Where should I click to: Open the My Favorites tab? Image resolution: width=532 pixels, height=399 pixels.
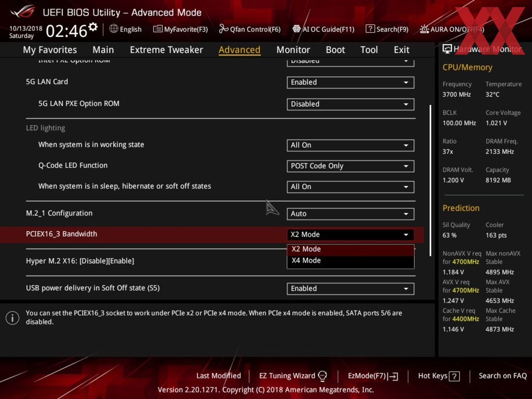point(50,50)
